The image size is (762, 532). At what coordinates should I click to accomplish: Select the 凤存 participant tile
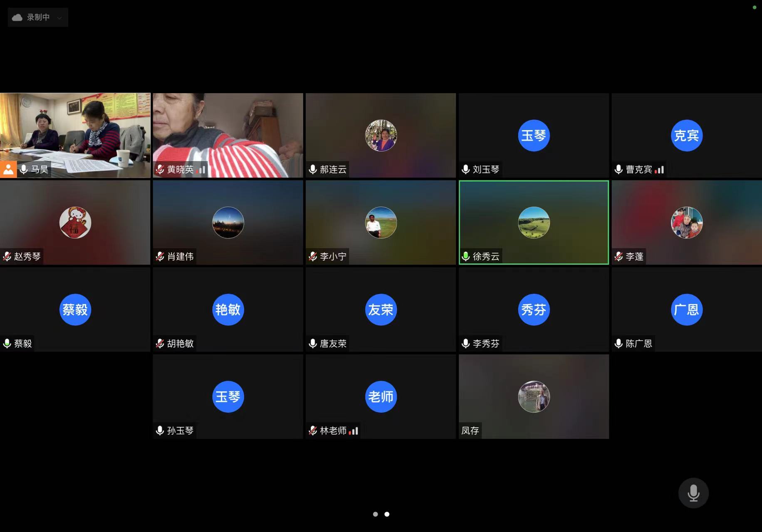534,397
